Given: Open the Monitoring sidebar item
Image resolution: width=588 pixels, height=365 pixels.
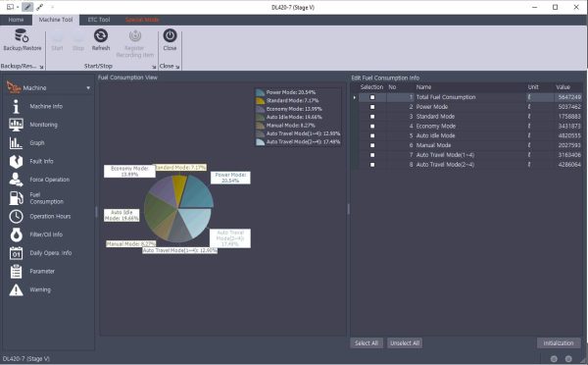Looking at the screenshot, I should coord(43,125).
